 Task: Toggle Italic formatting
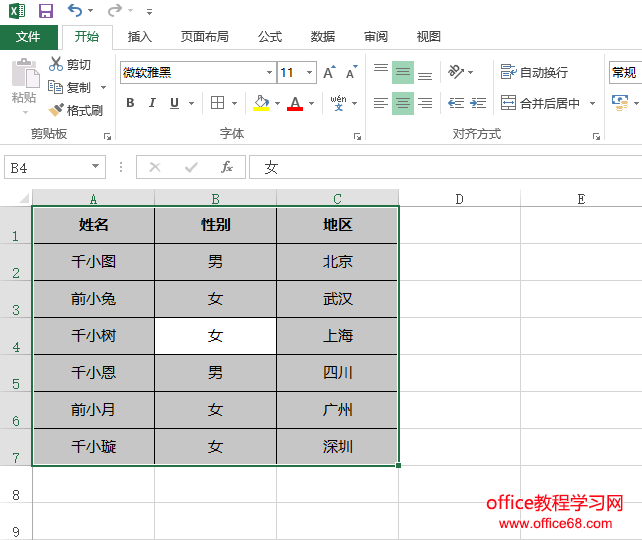click(x=152, y=103)
